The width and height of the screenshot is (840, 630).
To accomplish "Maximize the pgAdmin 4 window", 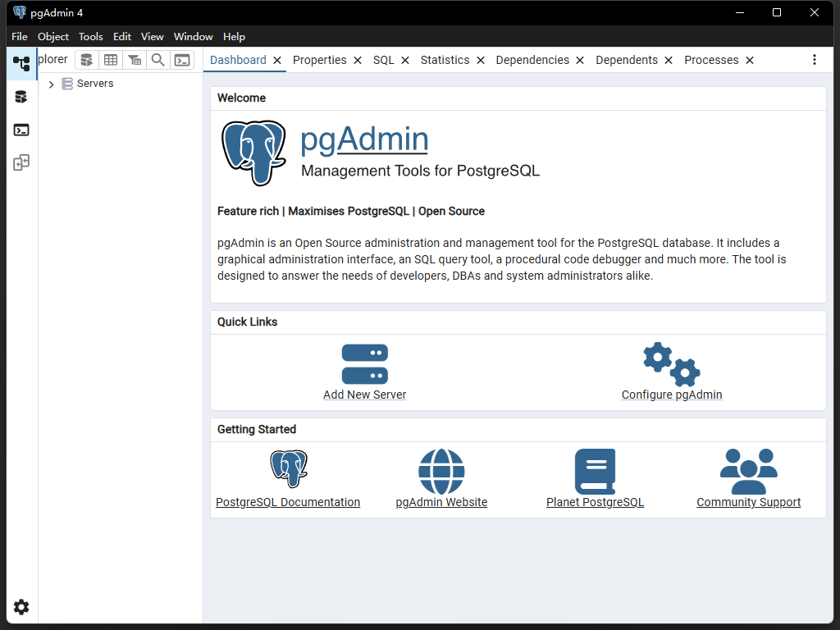I will (x=777, y=12).
